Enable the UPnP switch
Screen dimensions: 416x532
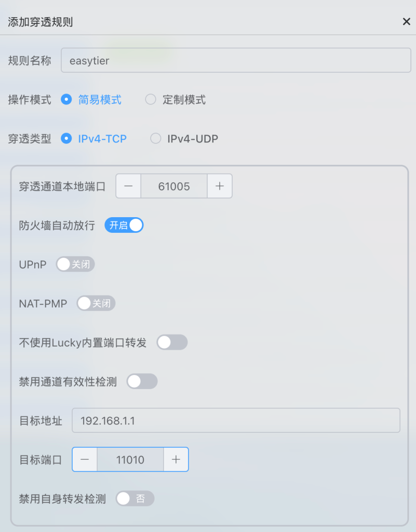pyautogui.click(x=75, y=264)
